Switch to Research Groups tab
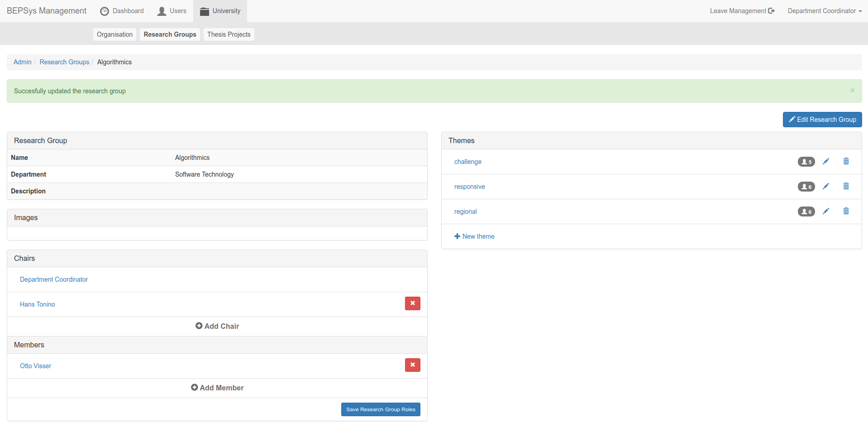 (170, 34)
